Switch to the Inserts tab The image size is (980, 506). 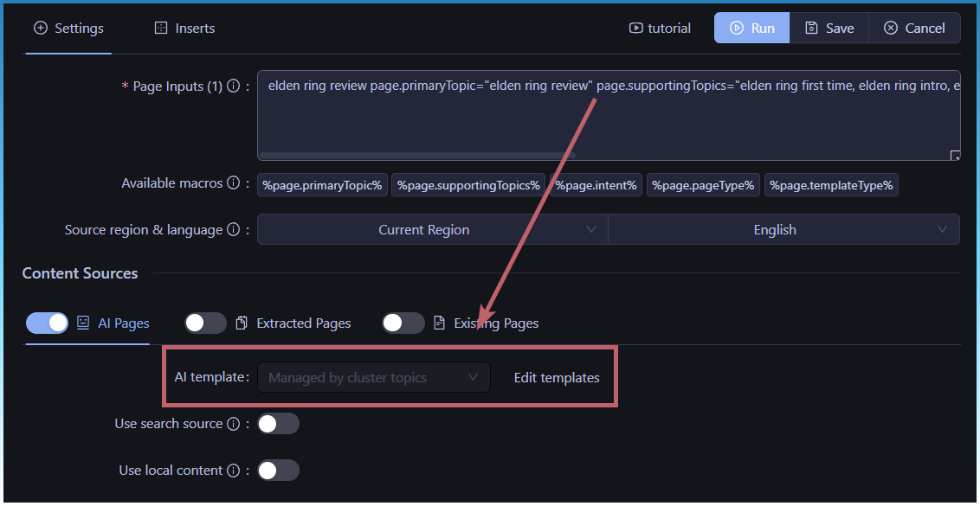(x=184, y=29)
